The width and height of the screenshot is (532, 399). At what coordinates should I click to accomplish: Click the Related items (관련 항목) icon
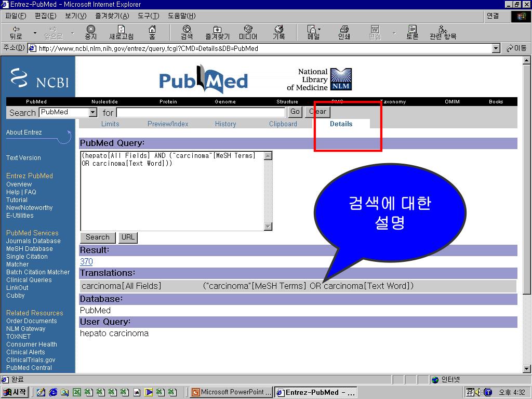pos(443,33)
